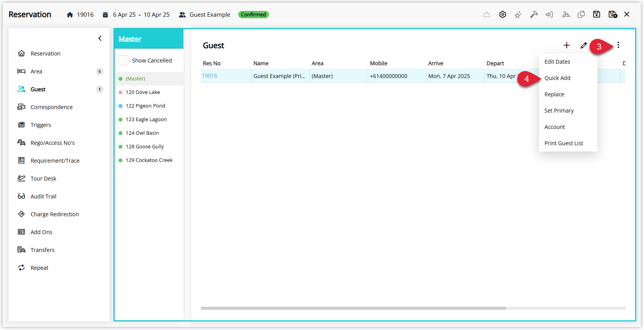Click the +61400000000 mobile cell
The width and height of the screenshot is (644, 330).
point(397,76)
